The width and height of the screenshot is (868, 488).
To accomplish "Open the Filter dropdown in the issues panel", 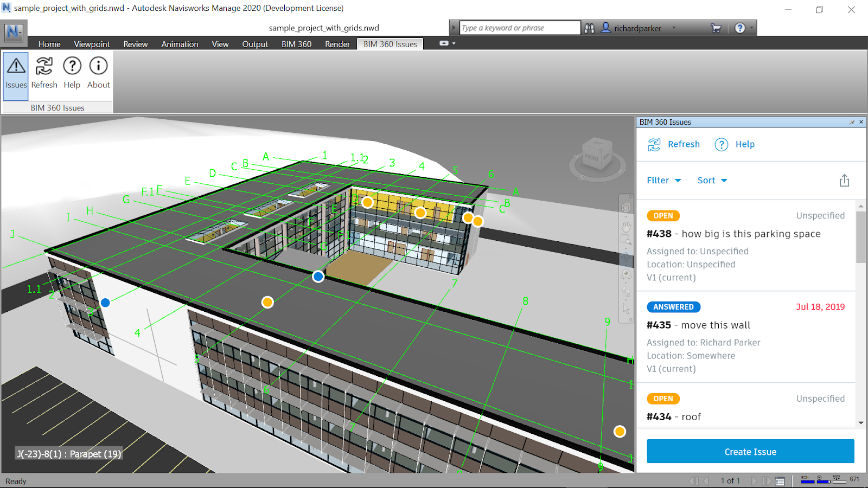I will click(663, 180).
